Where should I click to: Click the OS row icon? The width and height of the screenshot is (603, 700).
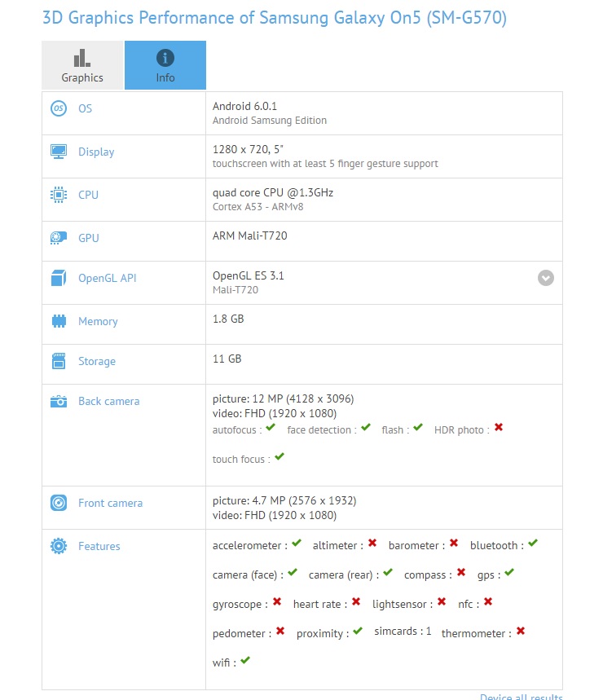[59, 108]
